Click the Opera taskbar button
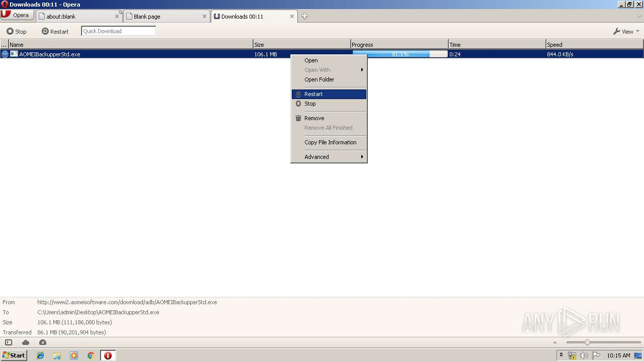 click(x=108, y=355)
